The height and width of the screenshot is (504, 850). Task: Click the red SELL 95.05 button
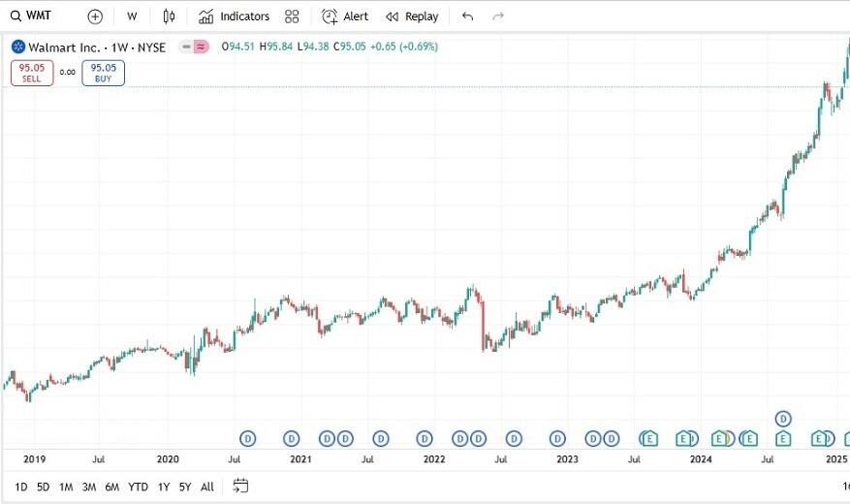click(32, 73)
